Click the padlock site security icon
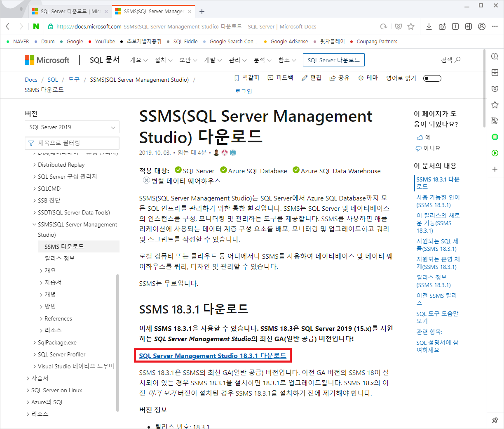504x429 pixels. [x=51, y=26]
